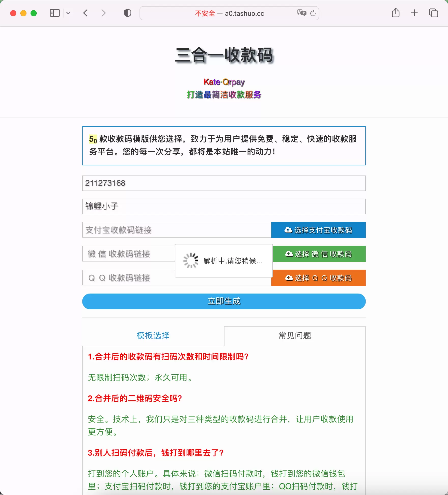Show the tab overview icon
The image size is (448, 495).
(433, 13)
